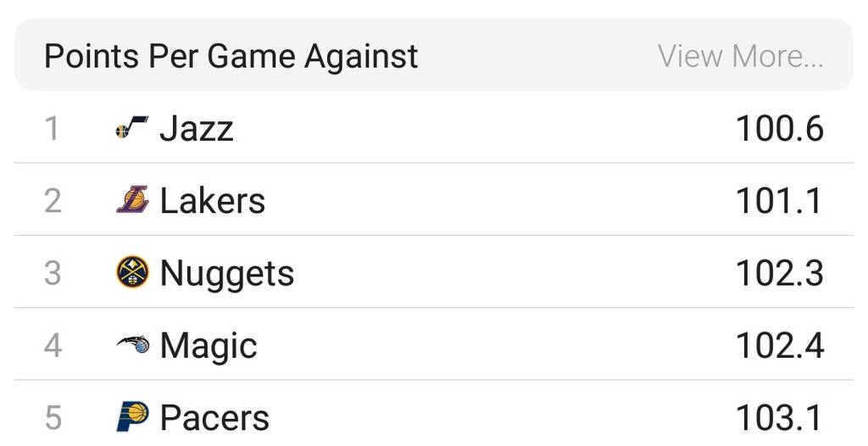Click the Pacers 103.1 points value
The image size is (868, 446).
pos(779,417)
